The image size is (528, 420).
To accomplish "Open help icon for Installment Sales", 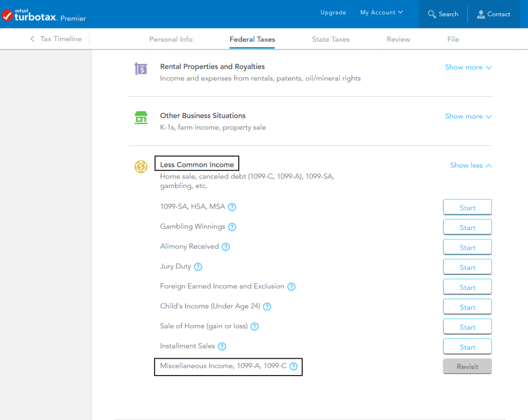I will [222, 347].
